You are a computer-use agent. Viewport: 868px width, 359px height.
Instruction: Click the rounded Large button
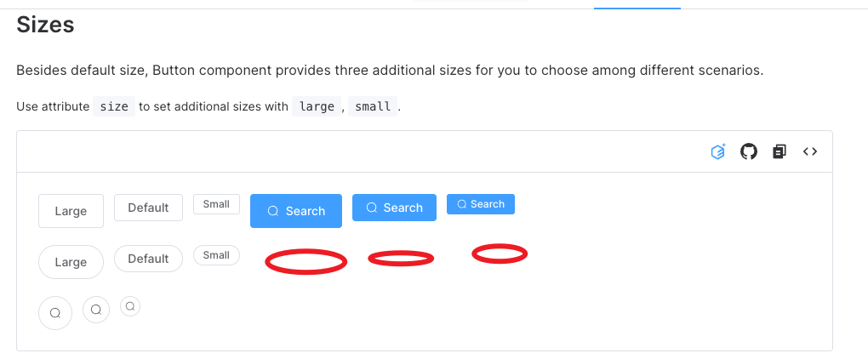click(x=71, y=262)
